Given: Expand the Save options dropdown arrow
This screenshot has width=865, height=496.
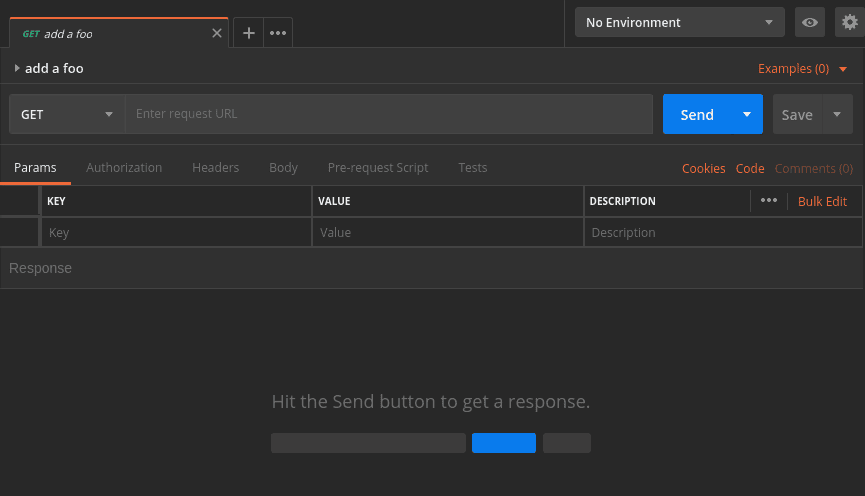Looking at the screenshot, I should 837,114.
